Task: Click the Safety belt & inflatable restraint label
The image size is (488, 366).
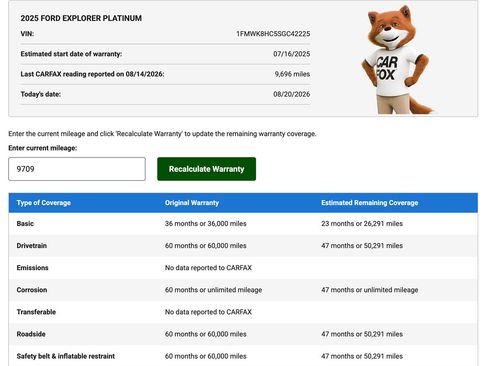Action: [66, 356]
